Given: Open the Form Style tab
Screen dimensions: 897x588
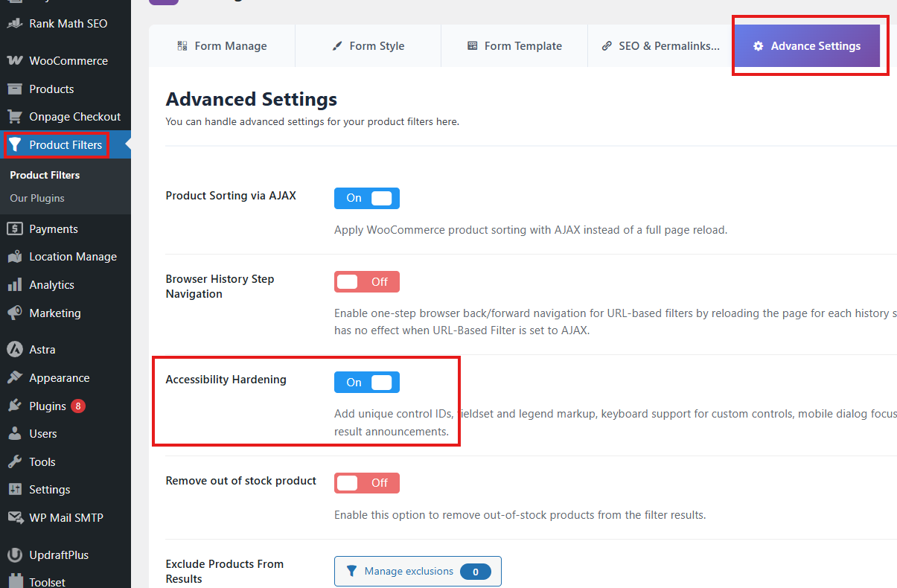Looking at the screenshot, I should (x=368, y=46).
